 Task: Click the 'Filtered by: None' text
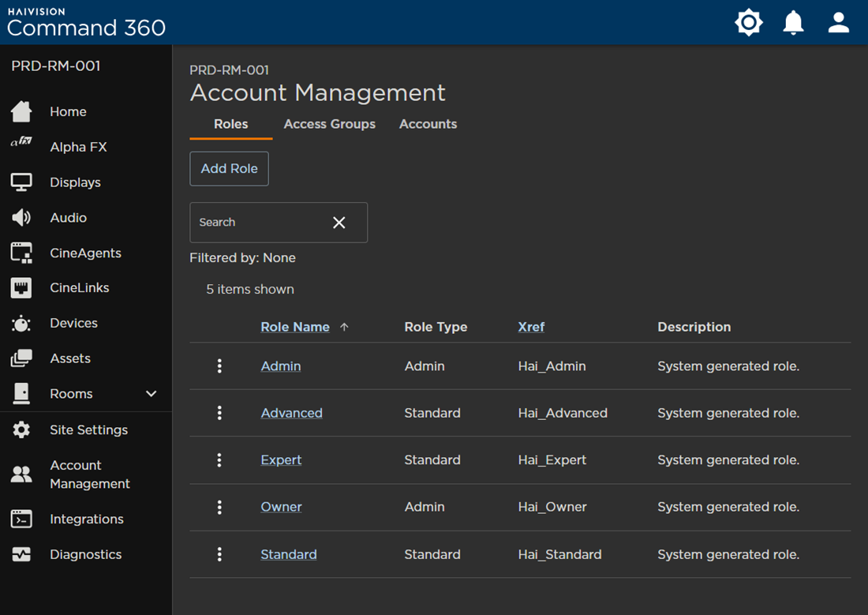click(x=242, y=257)
